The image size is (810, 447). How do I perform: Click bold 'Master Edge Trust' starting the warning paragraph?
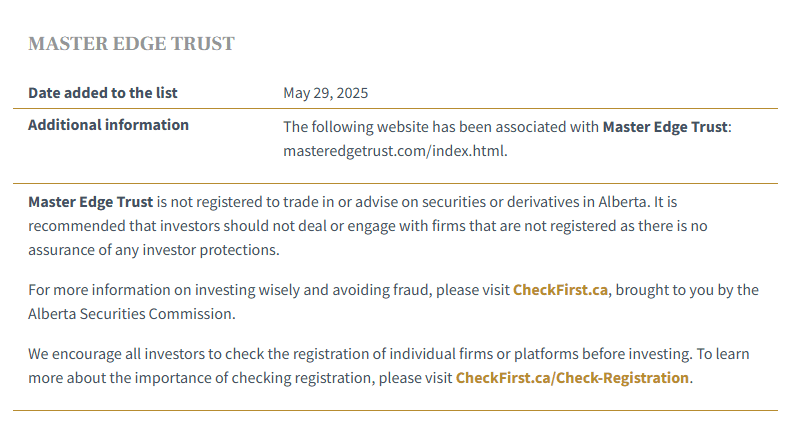[90, 202]
